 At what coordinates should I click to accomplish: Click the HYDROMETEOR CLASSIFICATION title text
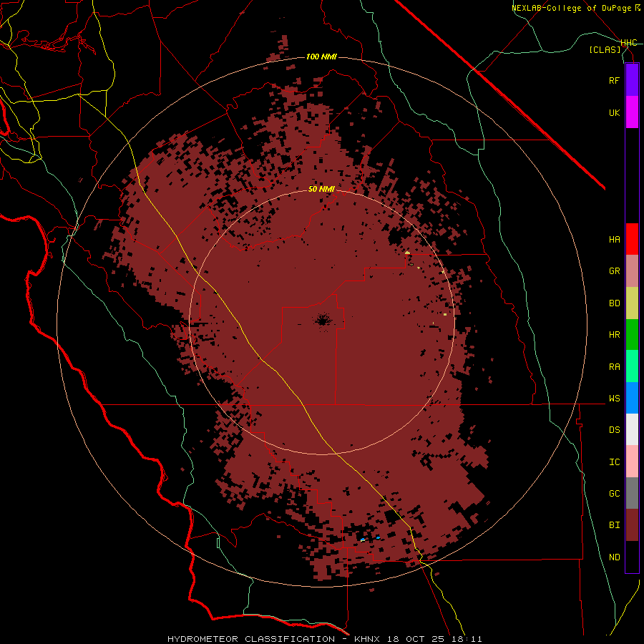click(251, 639)
